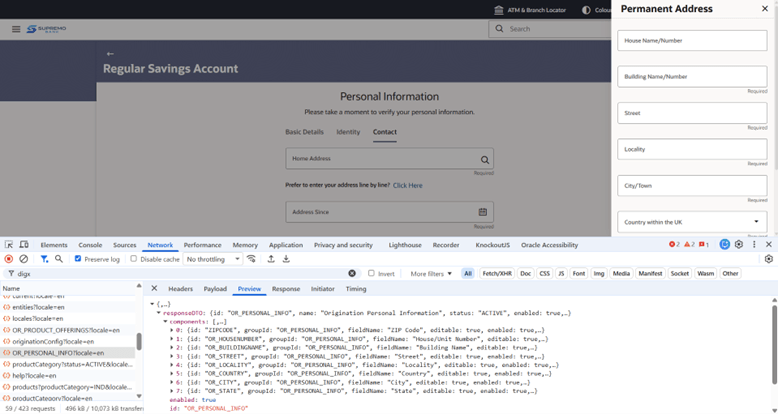The height and width of the screenshot is (414, 778).
Task: Toggle the device toolbar icon in DevTools
Action: [23, 245]
